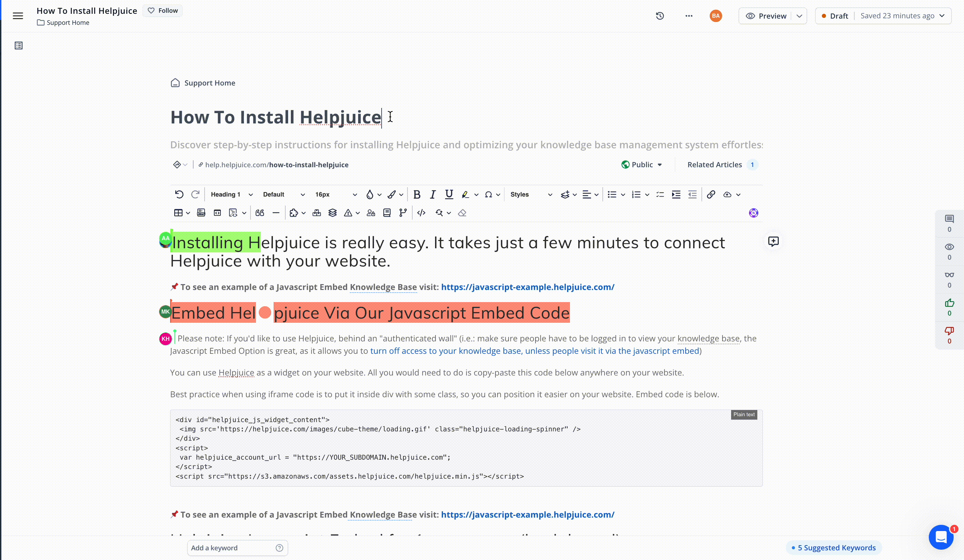Expand the Preview dropdown arrow
This screenshot has height=560, width=964.
(799, 16)
